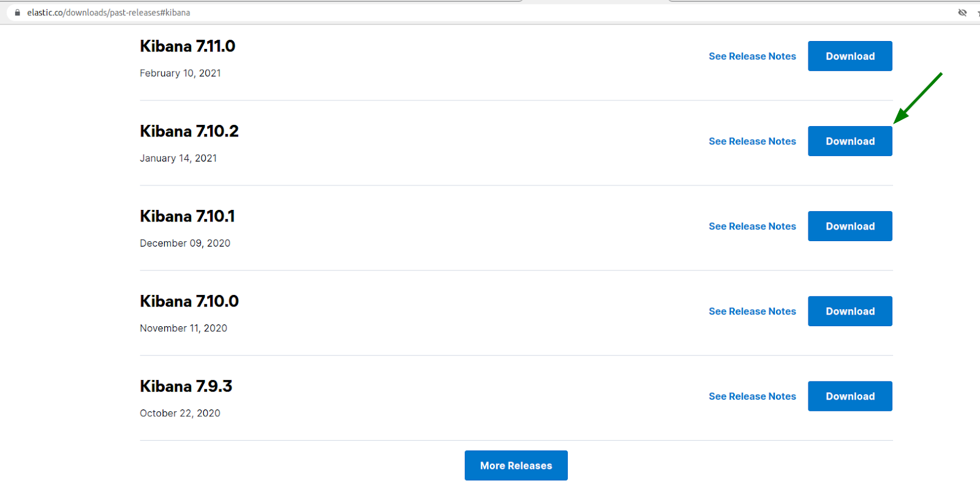Download Kibana 7.10.0

850,312
